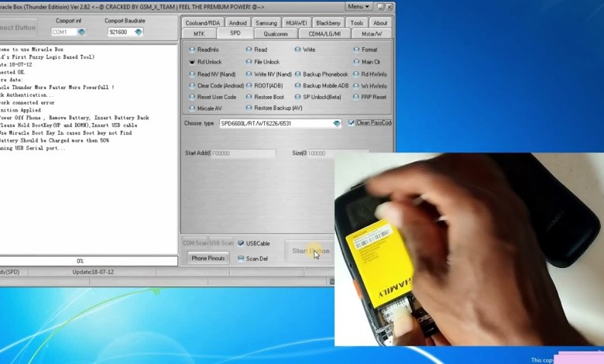Switch to the Qualcomm tab
This screenshot has height=364, width=604.
(276, 34)
